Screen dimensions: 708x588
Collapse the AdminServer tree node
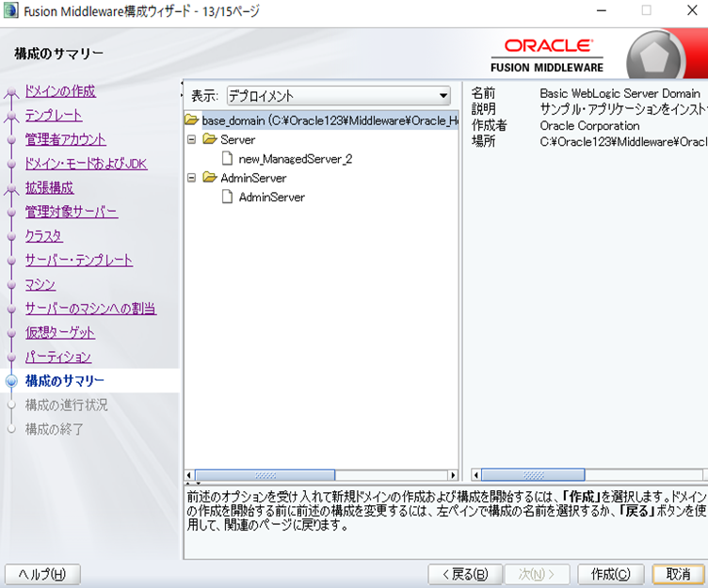click(191, 178)
